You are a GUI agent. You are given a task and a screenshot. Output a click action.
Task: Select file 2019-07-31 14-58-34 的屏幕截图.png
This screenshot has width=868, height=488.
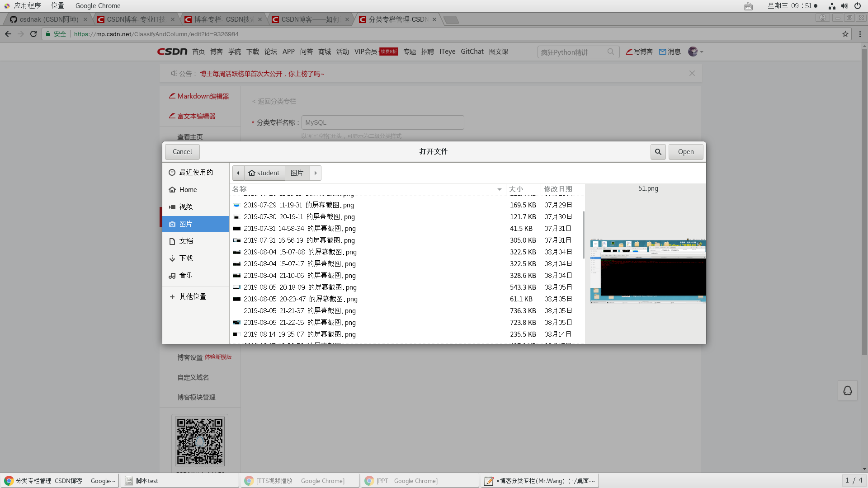click(407, 229)
